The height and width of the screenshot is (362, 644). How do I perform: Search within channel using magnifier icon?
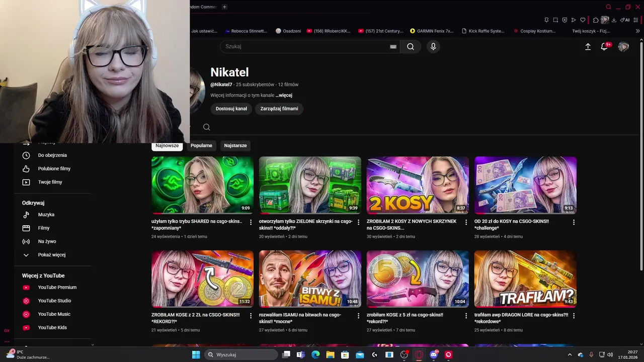[x=207, y=127]
